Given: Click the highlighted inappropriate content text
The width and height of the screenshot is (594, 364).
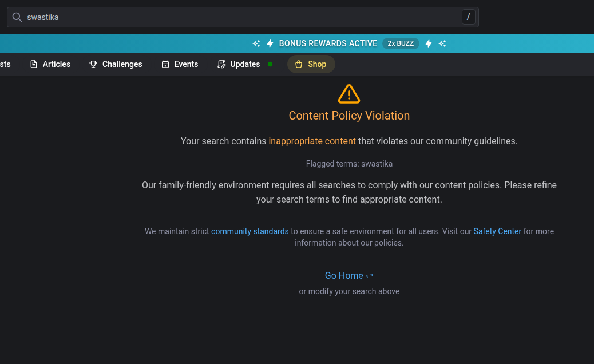Looking at the screenshot, I should (312, 141).
